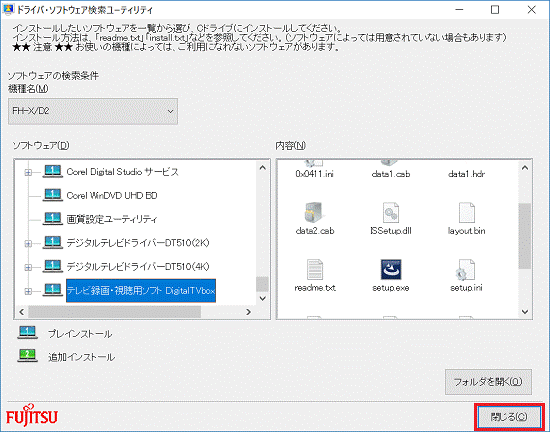
Task: Select the setup.exe installer icon
Action: tap(391, 269)
